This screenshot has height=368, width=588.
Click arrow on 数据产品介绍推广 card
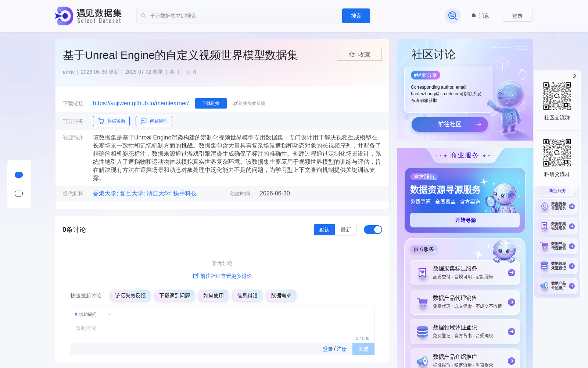click(x=512, y=361)
